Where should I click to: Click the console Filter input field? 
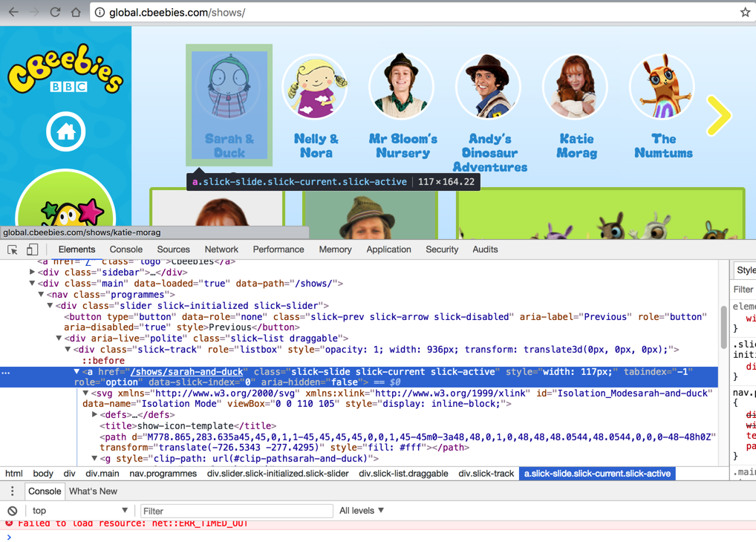click(x=236, y=511)
